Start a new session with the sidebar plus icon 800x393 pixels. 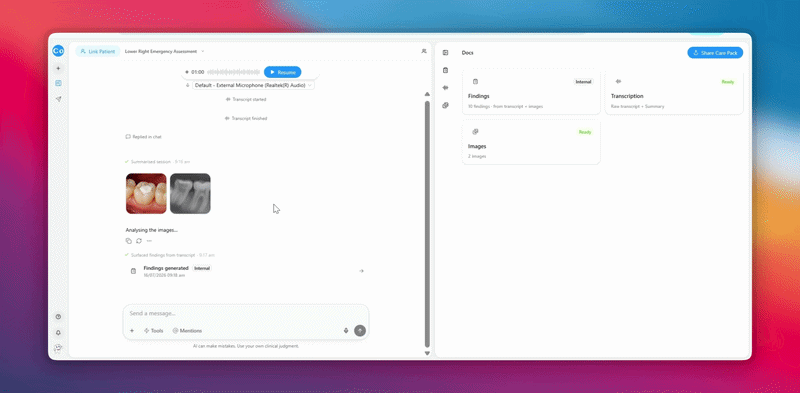(x=58, y=68)
